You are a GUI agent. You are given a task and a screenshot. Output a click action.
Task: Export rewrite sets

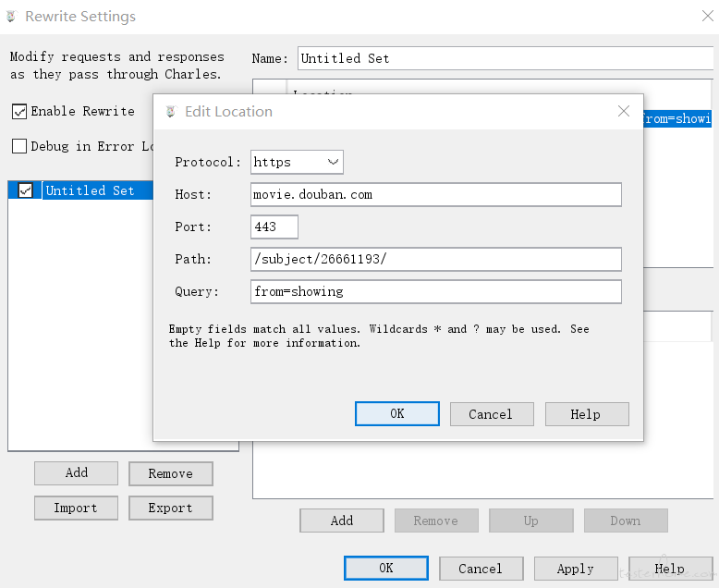[x=171, y=508]
